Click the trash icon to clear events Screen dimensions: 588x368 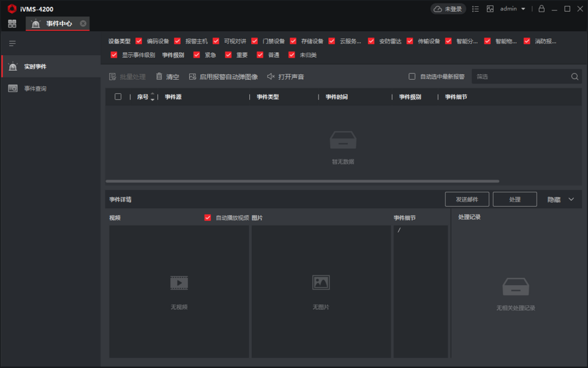[159, 77]
